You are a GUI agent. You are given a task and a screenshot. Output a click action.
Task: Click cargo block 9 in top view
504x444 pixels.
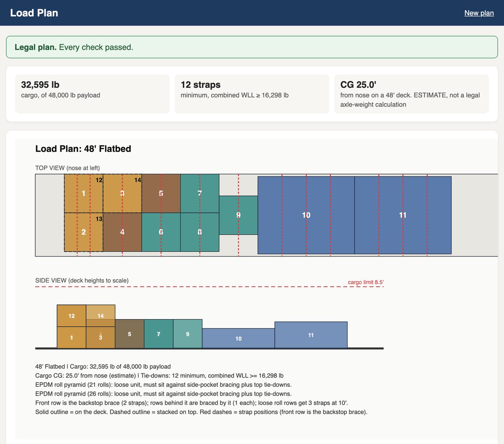(x=239, y=215)
